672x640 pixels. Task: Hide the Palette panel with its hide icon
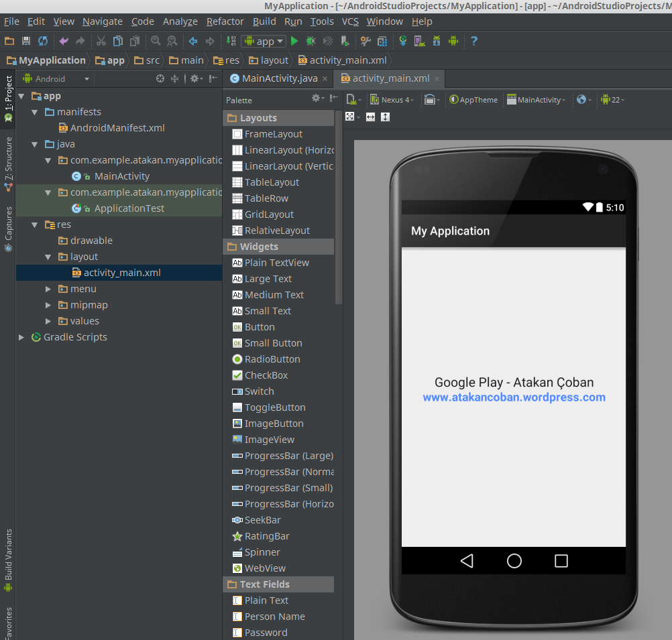[x=334, y=99]
